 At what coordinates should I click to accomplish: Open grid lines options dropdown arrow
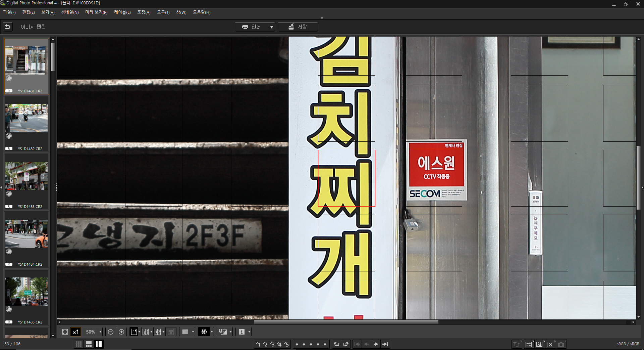click(193, 332)
